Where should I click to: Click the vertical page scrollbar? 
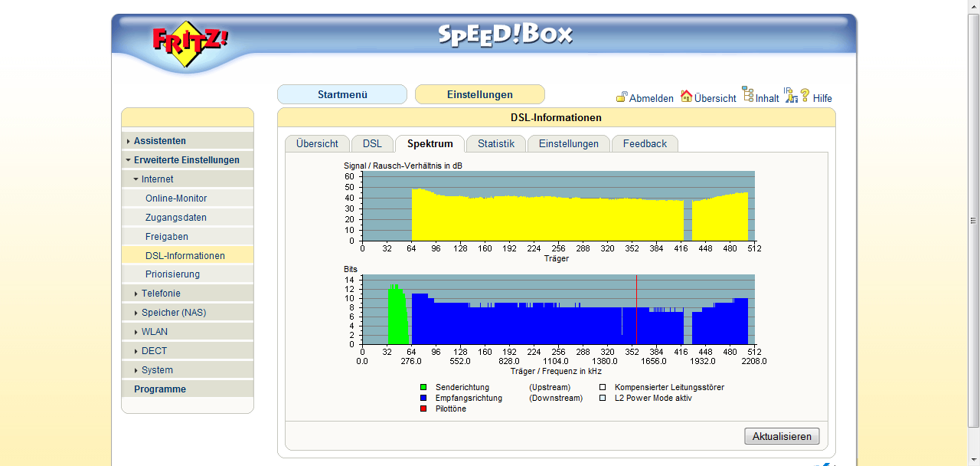[973, 221]
